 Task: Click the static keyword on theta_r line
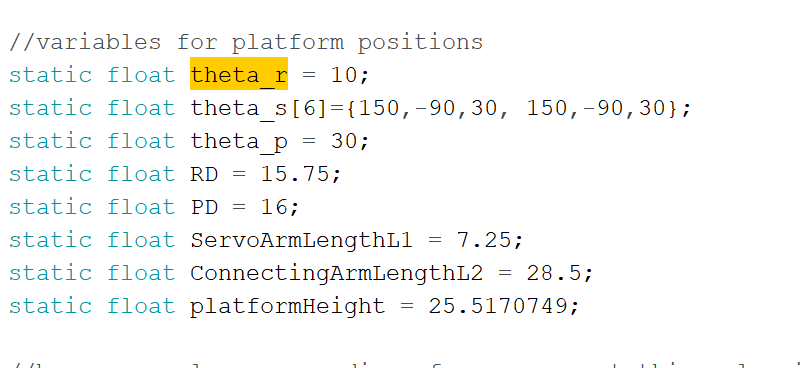pos(50,75)
